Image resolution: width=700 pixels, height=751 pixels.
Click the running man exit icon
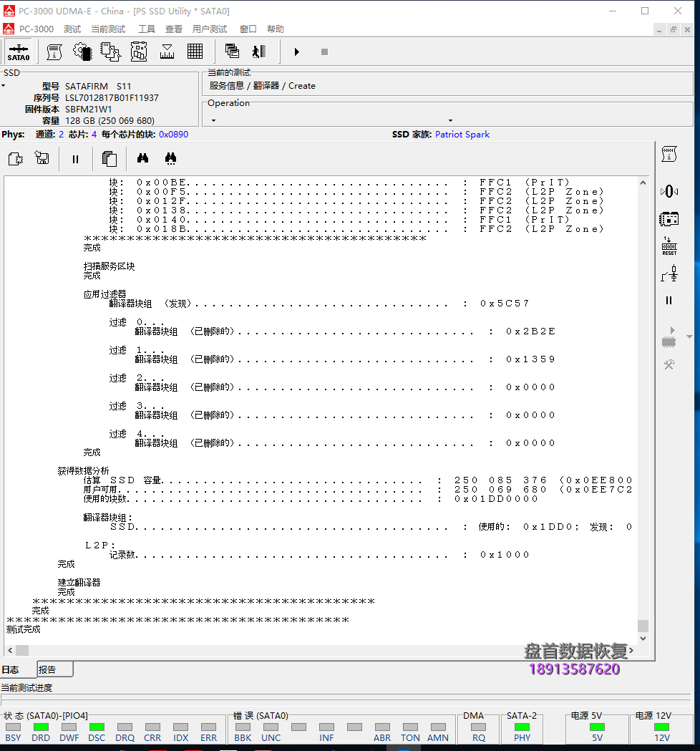click(259, 52)
